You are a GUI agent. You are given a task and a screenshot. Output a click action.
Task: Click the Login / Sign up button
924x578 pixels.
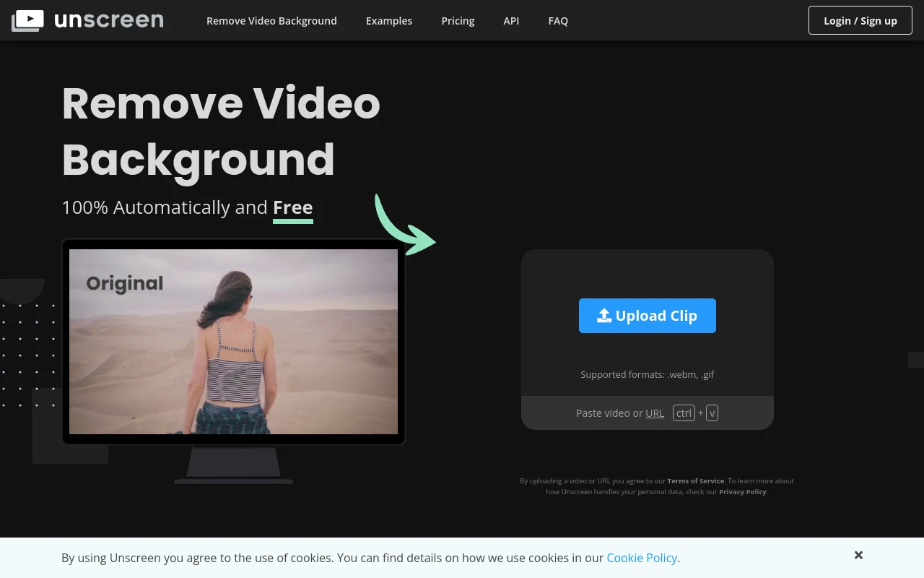[860, 20]
